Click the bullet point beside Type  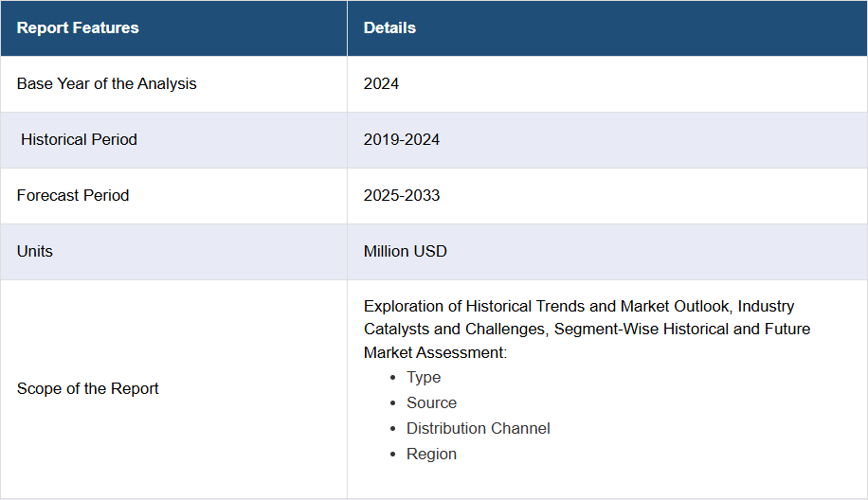(394, 378)
